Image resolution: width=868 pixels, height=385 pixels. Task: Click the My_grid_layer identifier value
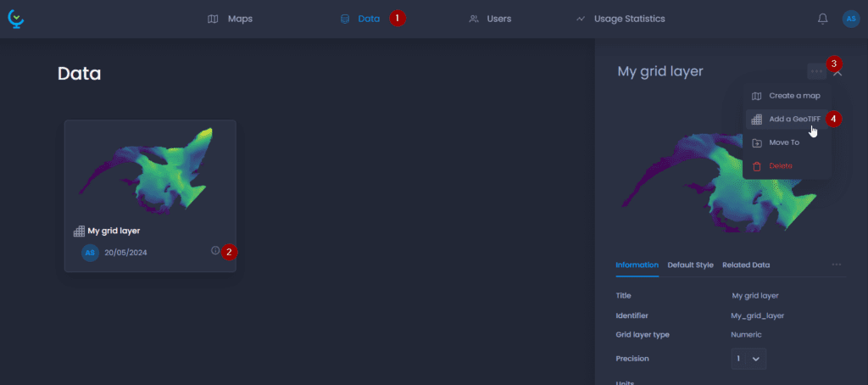click(757, 315)
